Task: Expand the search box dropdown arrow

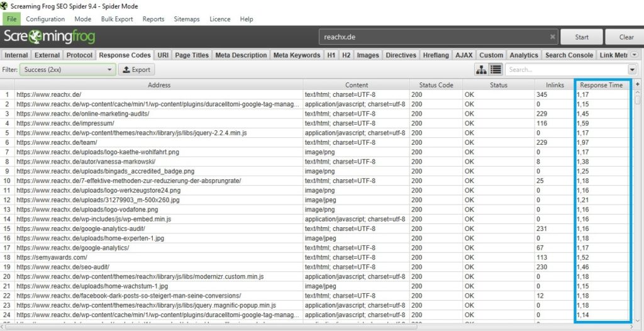Action: [632, 69]
